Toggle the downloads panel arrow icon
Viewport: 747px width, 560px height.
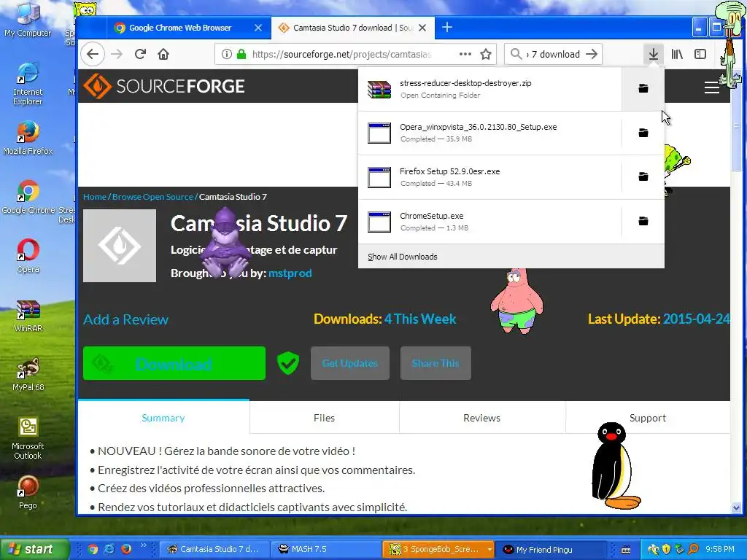653,54
